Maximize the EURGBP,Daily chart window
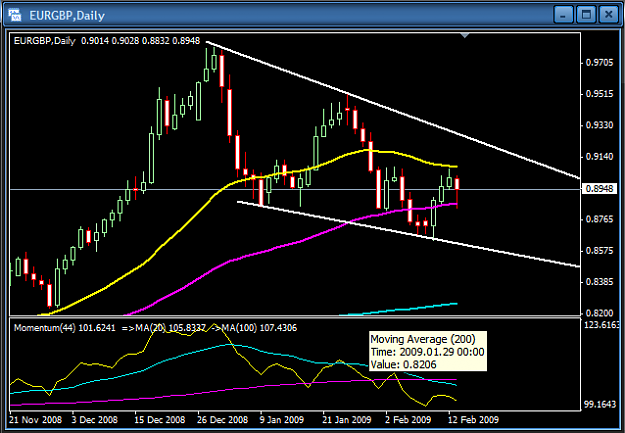The height and width of the screenshot is (433, 625). tap(586, 15)
